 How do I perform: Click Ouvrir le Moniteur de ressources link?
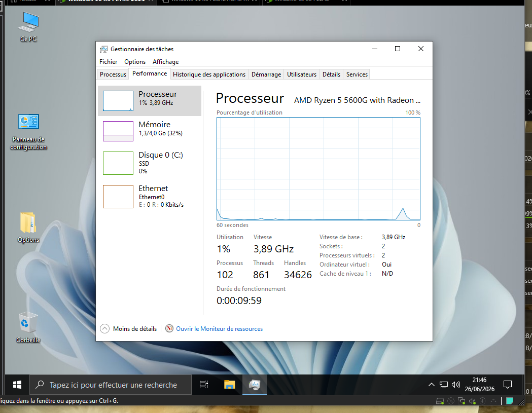click(219, 328)
